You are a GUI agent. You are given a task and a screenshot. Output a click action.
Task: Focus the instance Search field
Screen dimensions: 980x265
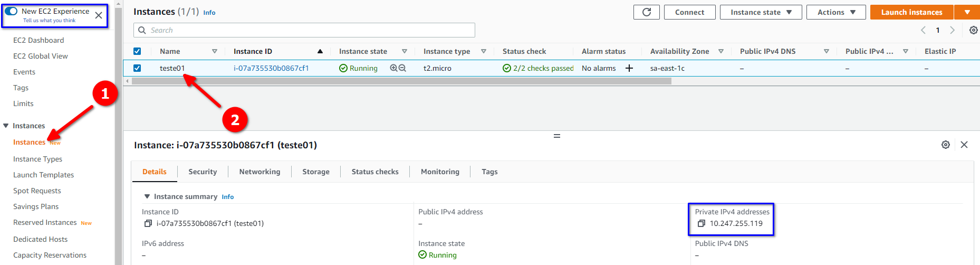coord(304,30)
